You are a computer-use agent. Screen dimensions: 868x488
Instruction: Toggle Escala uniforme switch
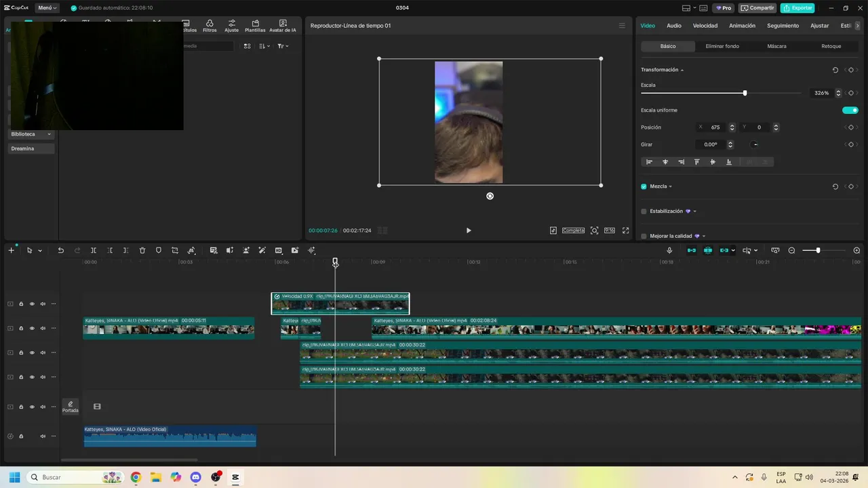pos(850,110)
